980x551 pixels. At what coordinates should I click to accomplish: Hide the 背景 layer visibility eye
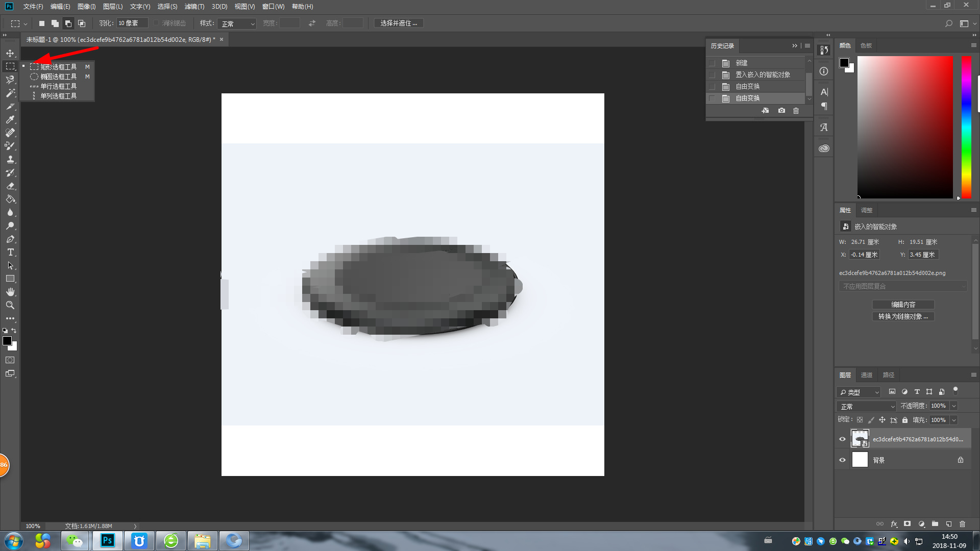pyautogui.click(x=842, y=460)
